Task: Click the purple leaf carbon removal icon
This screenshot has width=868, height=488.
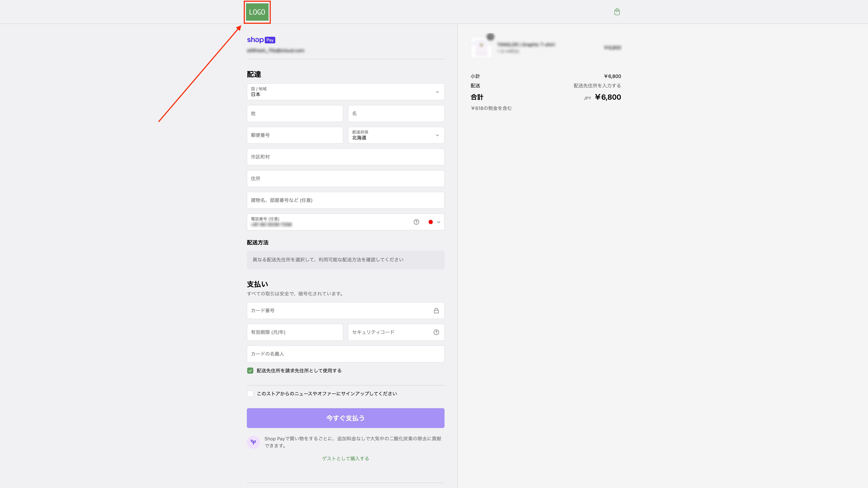Action: 253,442
